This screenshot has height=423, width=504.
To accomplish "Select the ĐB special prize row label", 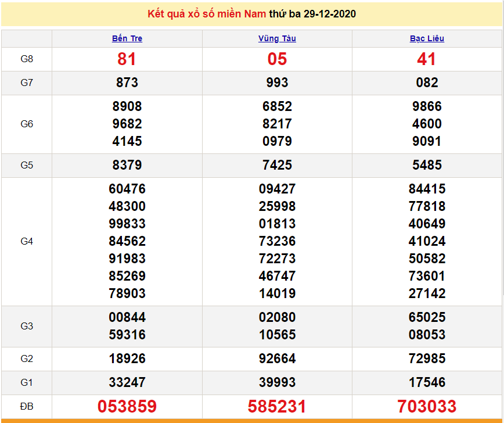I will 27,406.
